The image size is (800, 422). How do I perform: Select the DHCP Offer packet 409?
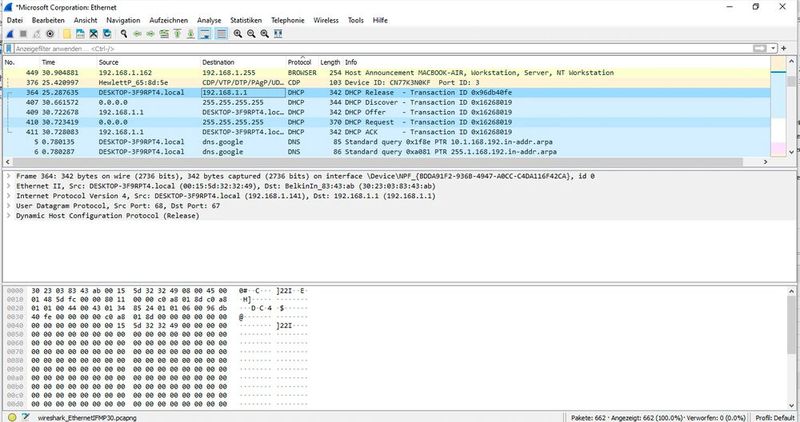[386, 112]
